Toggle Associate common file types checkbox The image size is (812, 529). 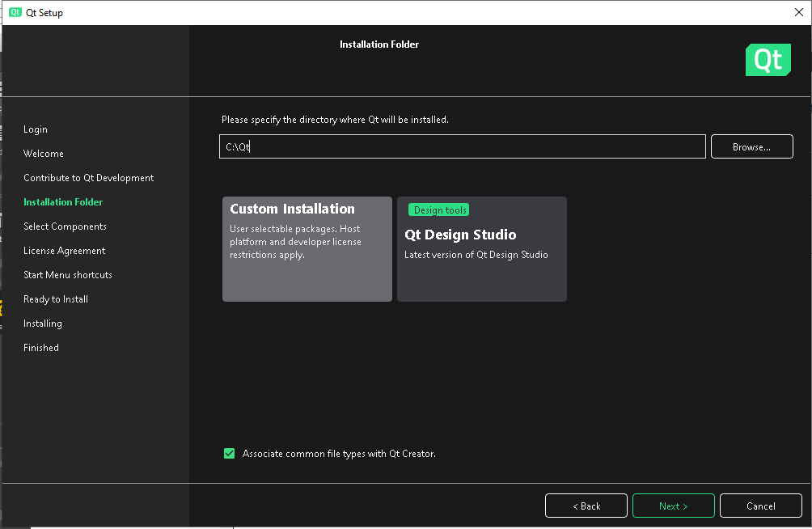tap(229, 453)
